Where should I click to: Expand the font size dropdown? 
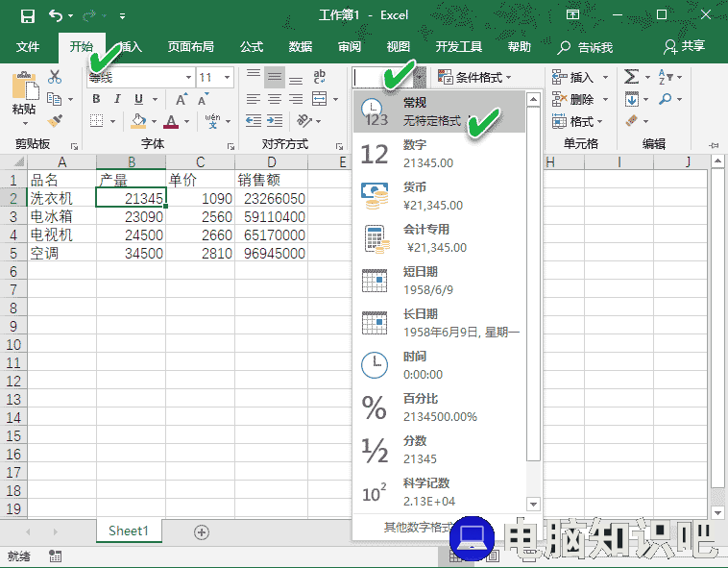pos(227,77)
